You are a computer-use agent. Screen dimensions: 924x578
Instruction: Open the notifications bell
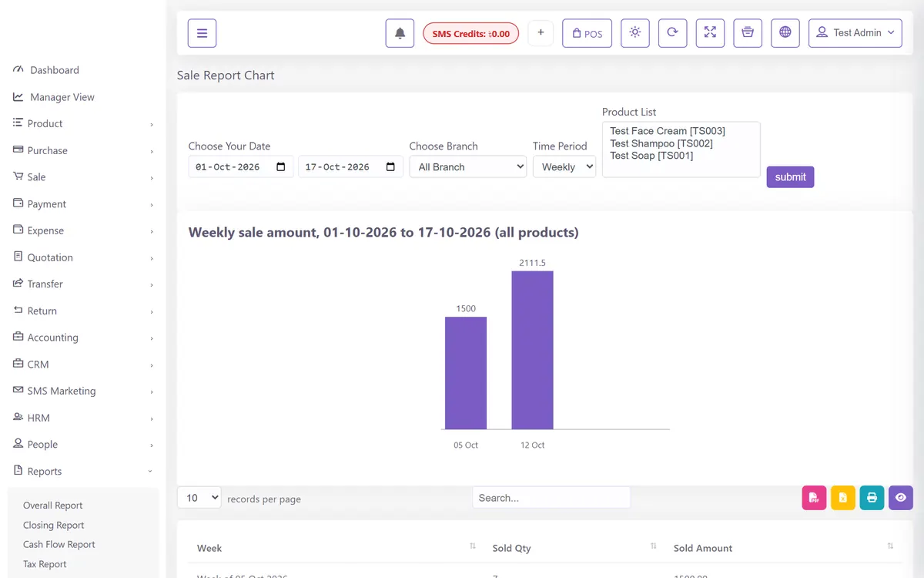pyautogui.click(x=400, y=33)
